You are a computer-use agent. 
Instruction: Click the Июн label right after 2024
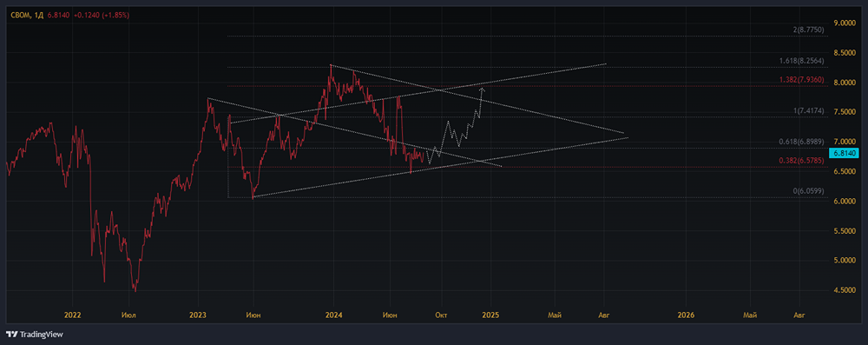[x=390, y=315]
